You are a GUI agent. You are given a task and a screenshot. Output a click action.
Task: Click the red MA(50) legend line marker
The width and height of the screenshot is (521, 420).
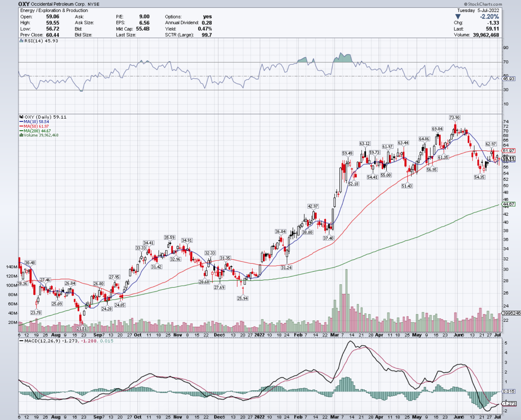pyautogui.click(x=21, y=126)
